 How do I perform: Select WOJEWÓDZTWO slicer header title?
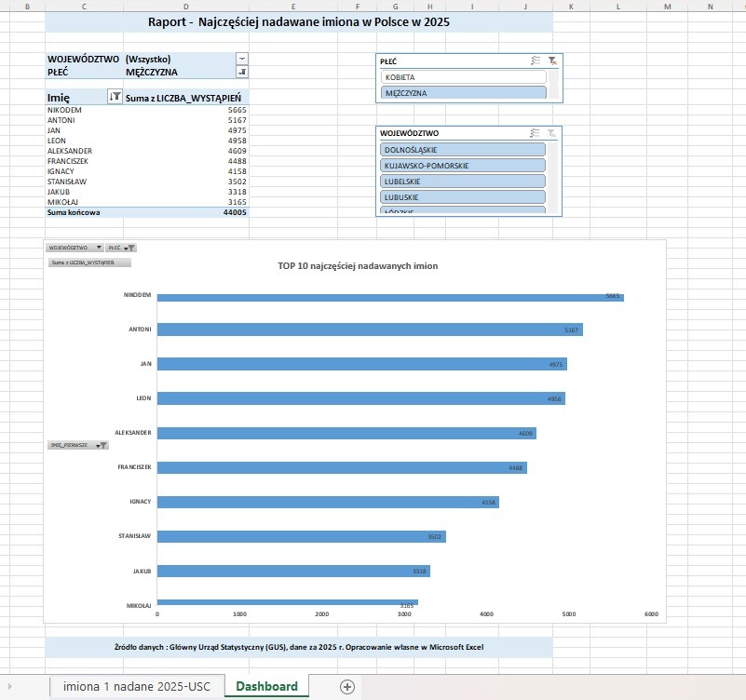tap(409, 133)
